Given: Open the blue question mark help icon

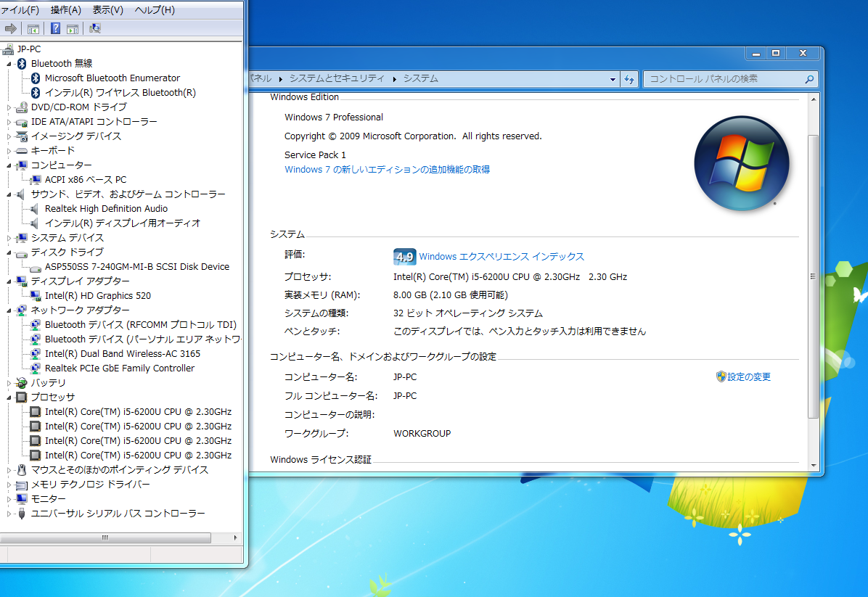Looking at the screenshot, I should (x=55, y=28).
